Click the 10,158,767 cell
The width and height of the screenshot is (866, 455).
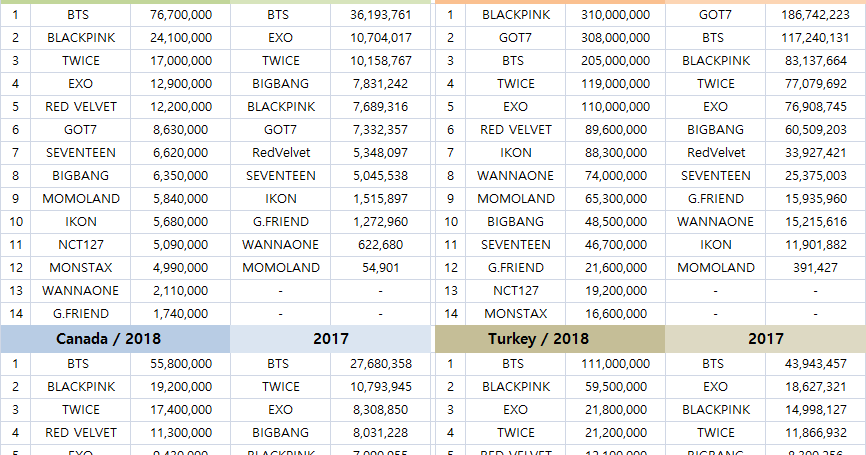(x=381, y=61)
